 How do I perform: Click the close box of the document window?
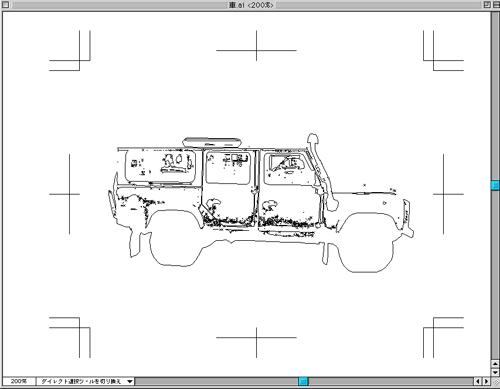coord(5,4)
